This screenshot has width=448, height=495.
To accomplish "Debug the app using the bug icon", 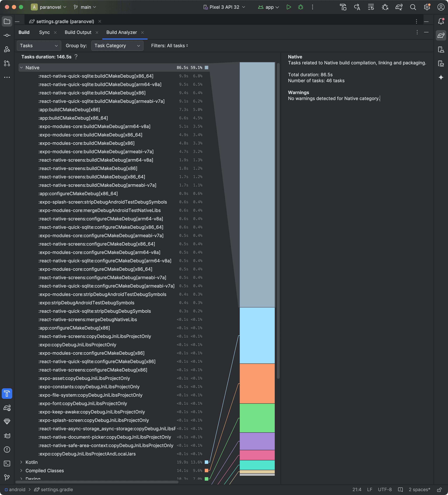I will 301,7.
